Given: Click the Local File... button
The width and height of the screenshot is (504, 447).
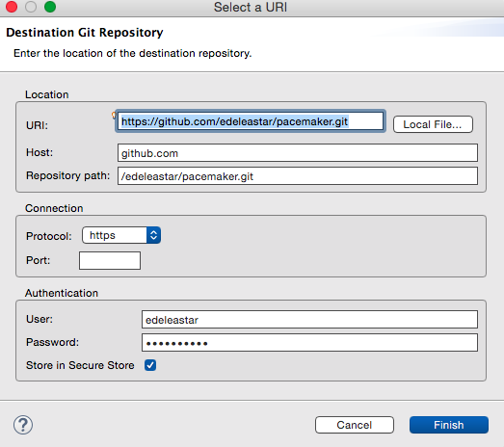Looking at the screenshot, I should point(433,124).
